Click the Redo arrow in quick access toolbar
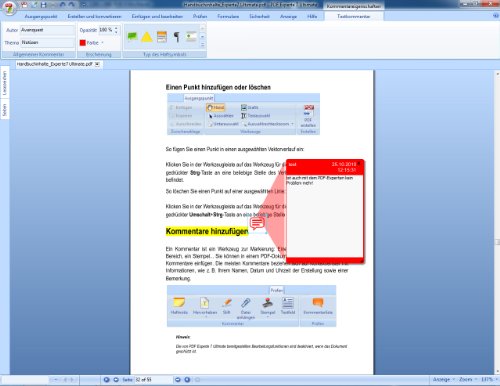This screenshot has width=500, height=386. pyautogui.click(x=72, y=5)
